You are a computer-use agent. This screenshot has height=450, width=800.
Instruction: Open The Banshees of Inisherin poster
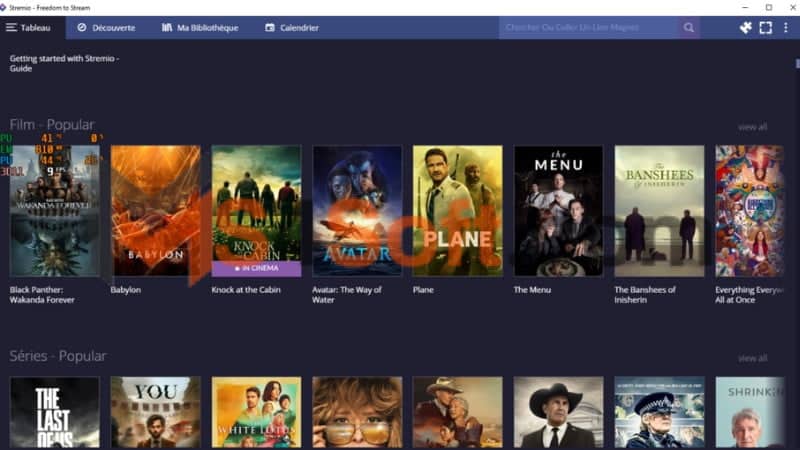point(659,211)
